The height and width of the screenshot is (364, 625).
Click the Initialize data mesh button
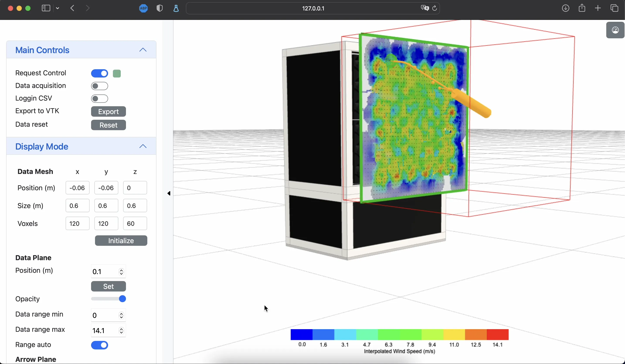pos(121,241)
